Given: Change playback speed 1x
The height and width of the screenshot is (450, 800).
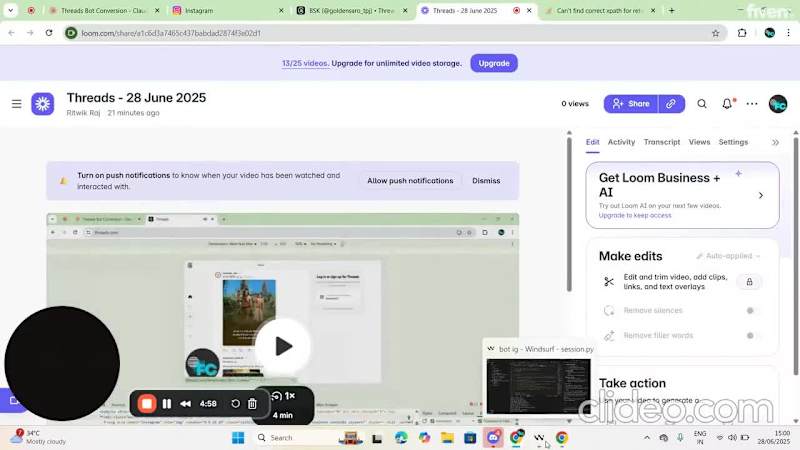Looking at the screenshot, I should click(x=284, y=396).
